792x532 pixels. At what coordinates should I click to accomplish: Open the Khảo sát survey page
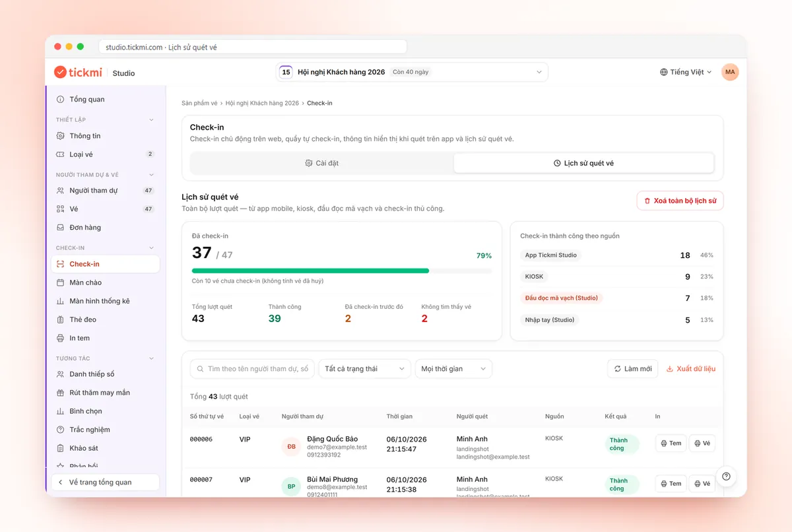tap(105, 448)
